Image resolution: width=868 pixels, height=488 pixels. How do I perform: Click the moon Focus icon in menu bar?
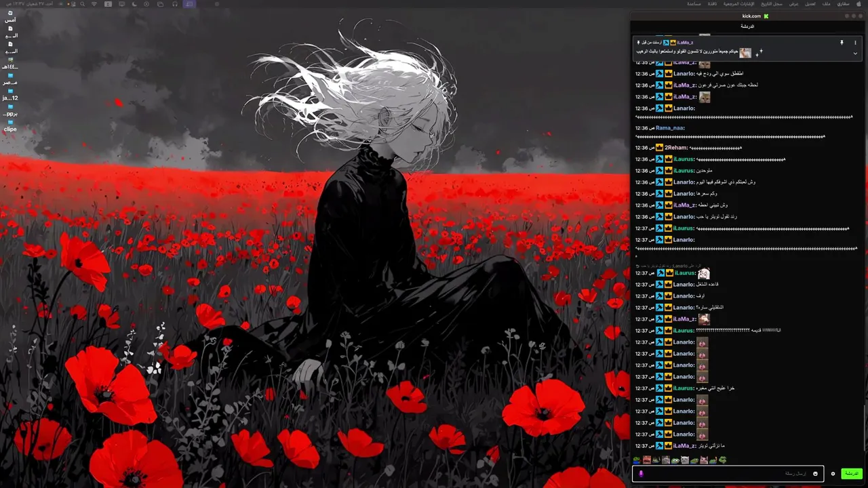[x=134, y=4]
